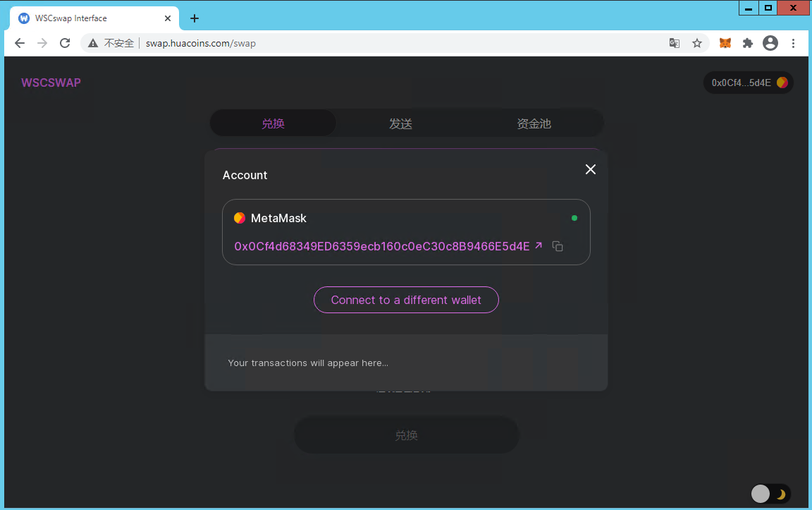Screen dimensions: 812x510
Task: Click the MetaMask label text
Action: coord(278,218)
